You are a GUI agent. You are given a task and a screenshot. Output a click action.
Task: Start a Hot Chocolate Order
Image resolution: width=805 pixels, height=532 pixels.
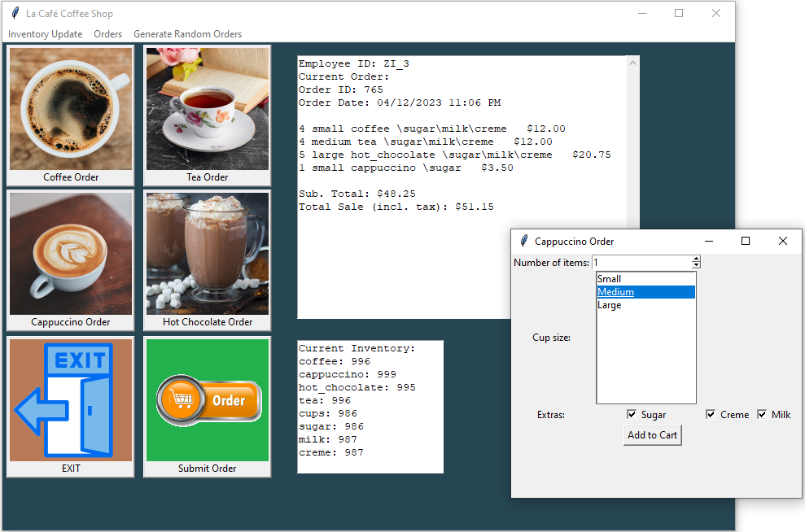point(207,253)
